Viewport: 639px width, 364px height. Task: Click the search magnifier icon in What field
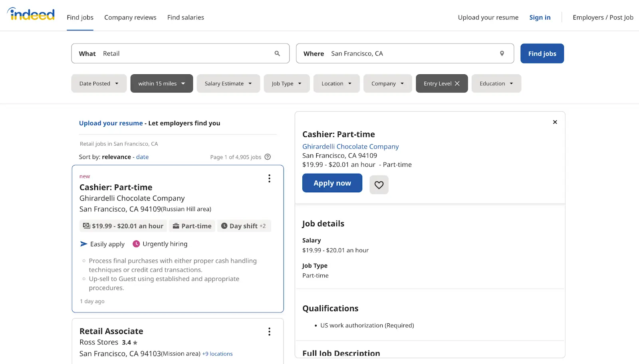point(277,53)
